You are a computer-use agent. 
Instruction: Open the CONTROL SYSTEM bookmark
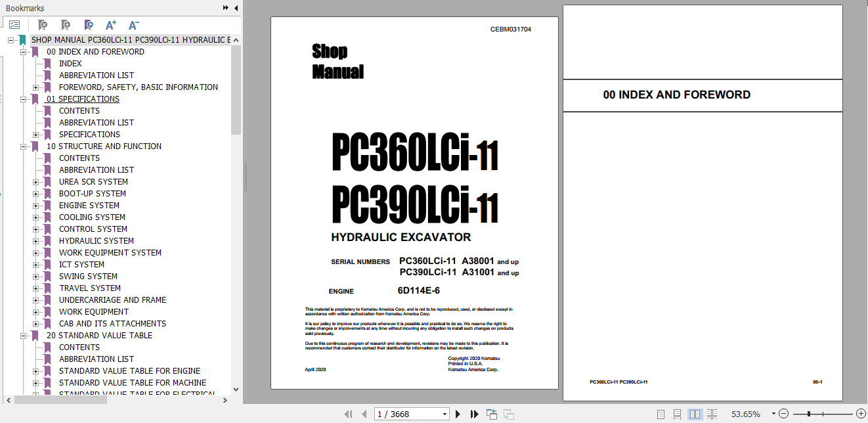point(93,229)
